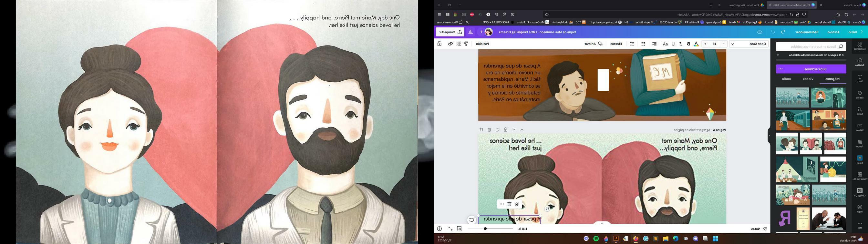Open the Audio panel in the sidebar

[860, 111]
